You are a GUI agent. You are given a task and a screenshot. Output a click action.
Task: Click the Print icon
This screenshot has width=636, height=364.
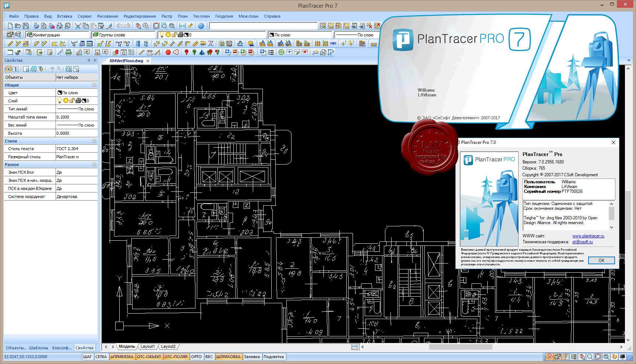click(36, 26)
